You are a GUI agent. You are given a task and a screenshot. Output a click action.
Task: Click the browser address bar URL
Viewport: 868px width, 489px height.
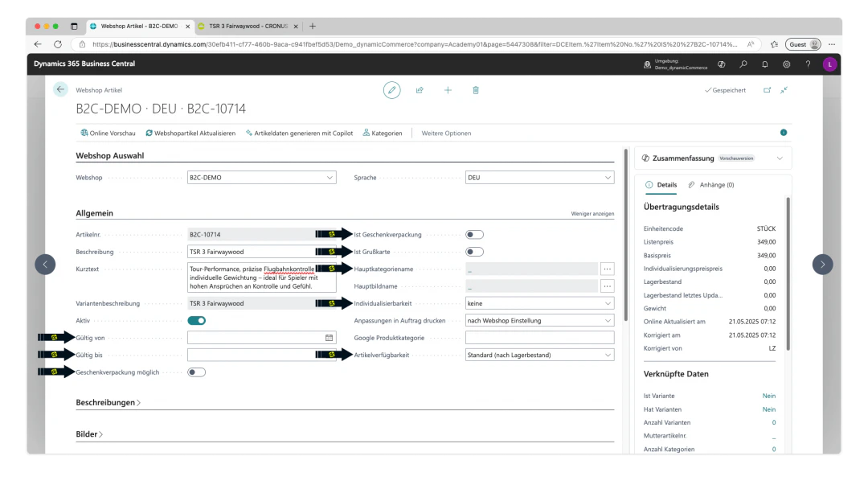[414, 44]
